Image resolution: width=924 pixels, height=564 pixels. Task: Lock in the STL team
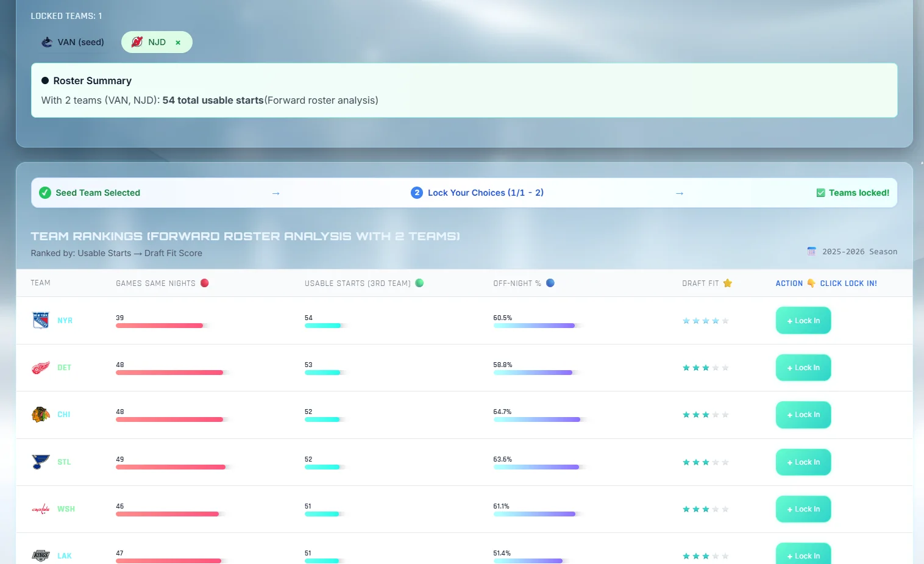click(x=803, y=462)
